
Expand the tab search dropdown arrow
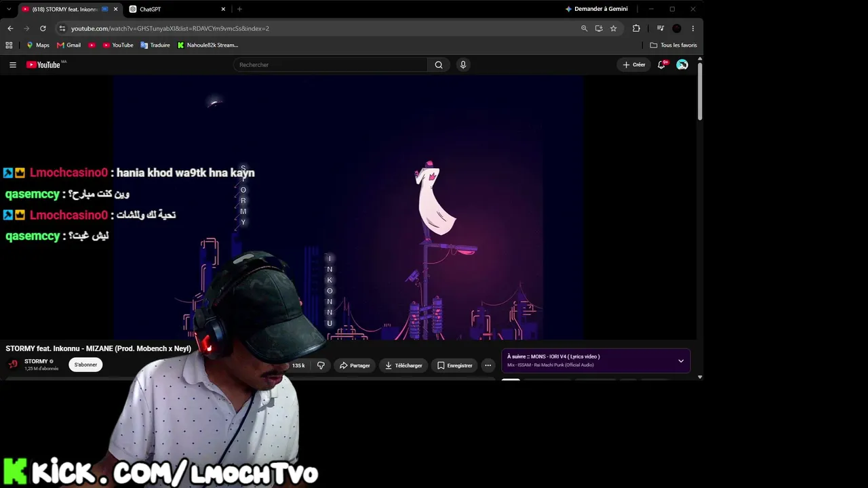tap(9, 9)
